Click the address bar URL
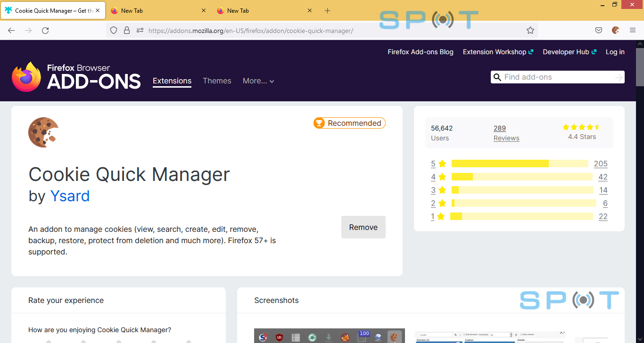This screenshot has width=644, height=343. coord(250,31)
